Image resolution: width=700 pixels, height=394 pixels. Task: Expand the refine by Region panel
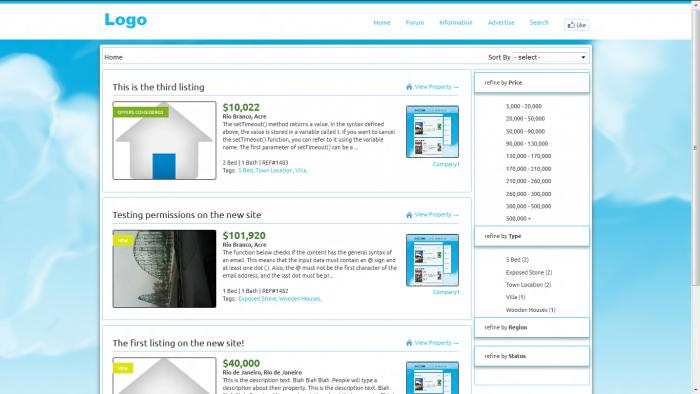point(531,328)
